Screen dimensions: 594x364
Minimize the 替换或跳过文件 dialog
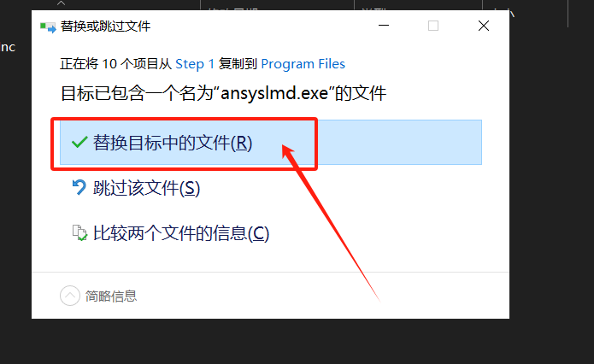384,26
